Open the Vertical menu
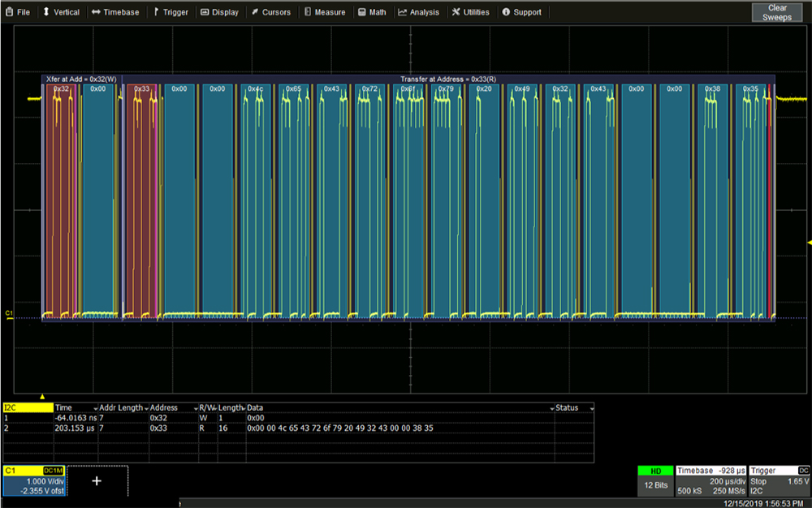Viewport: 812px width, 508px height. tap(61, 12)
